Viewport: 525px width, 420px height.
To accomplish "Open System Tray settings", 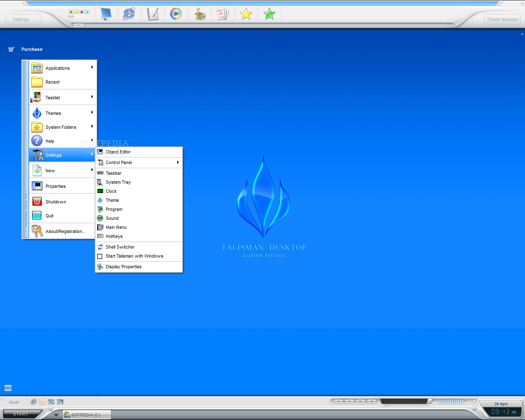I will (139, 182).
